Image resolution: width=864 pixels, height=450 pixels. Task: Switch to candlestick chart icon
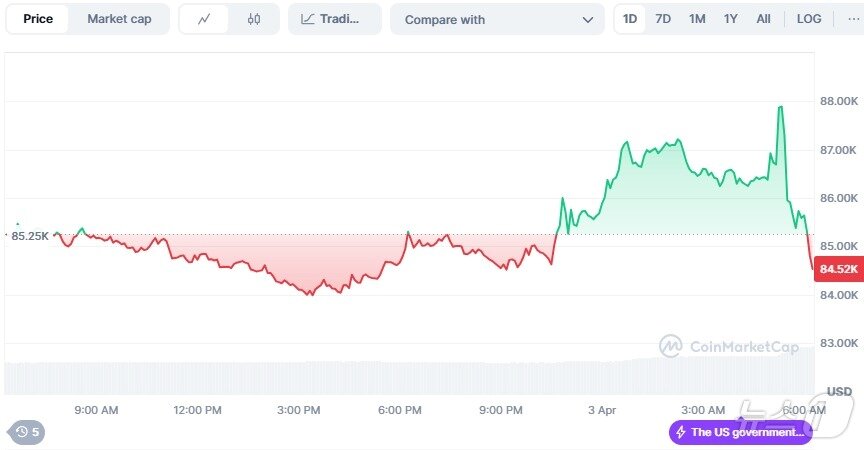pos(253,19)
